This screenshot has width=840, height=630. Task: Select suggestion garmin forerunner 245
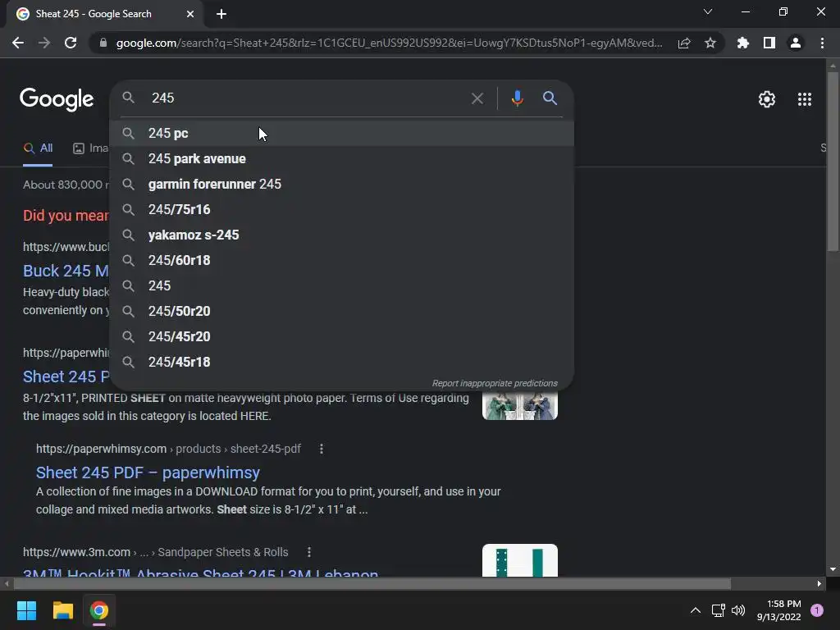[342, 185]
